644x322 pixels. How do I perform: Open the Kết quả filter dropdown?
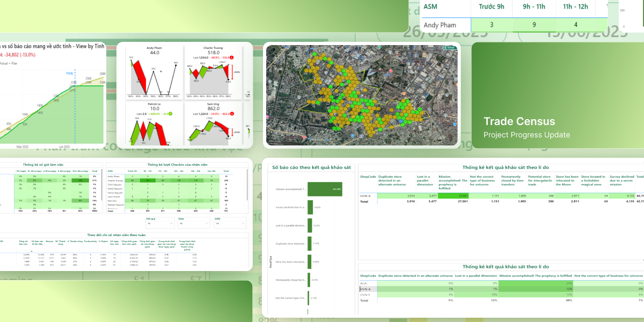(160, 224)
